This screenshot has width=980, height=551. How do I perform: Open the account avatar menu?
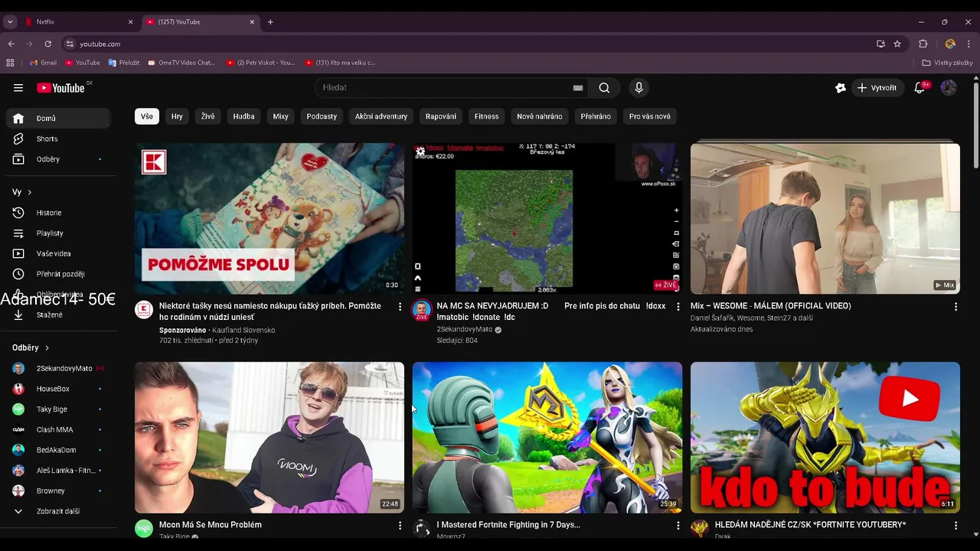coord(949,88)
